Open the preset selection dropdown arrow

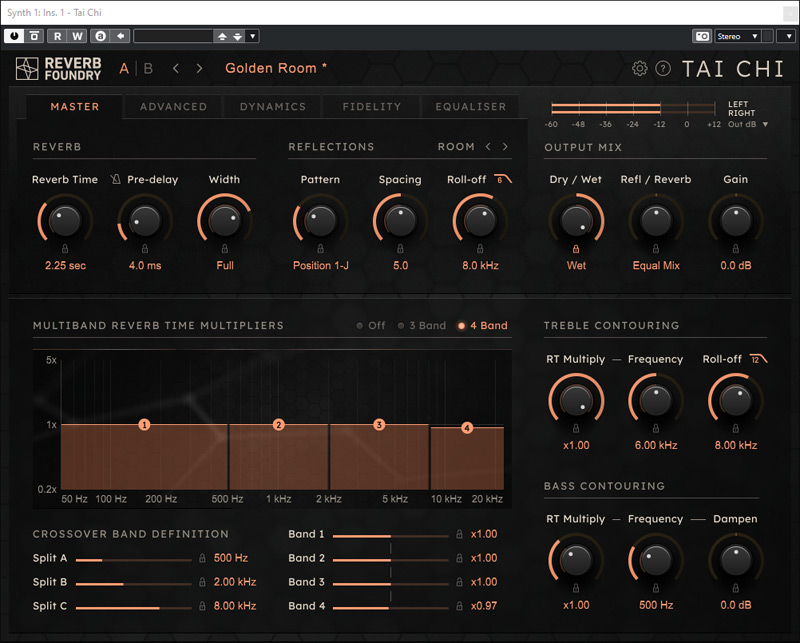pyautogui.click(x=253, y=36)
